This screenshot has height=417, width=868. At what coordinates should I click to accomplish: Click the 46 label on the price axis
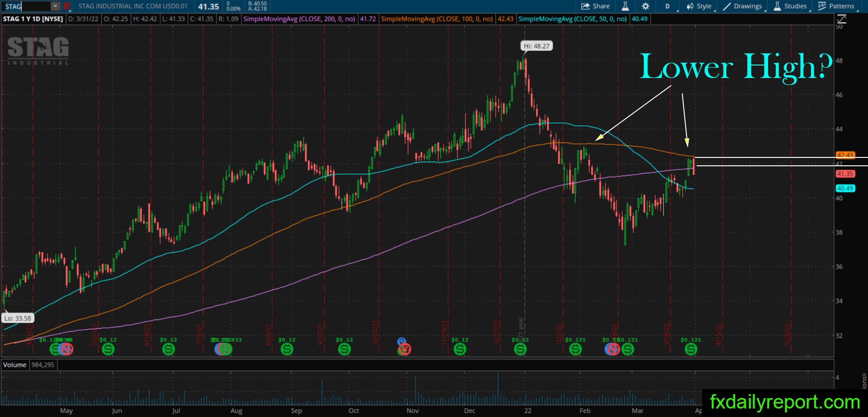click(x=839, y=95)
